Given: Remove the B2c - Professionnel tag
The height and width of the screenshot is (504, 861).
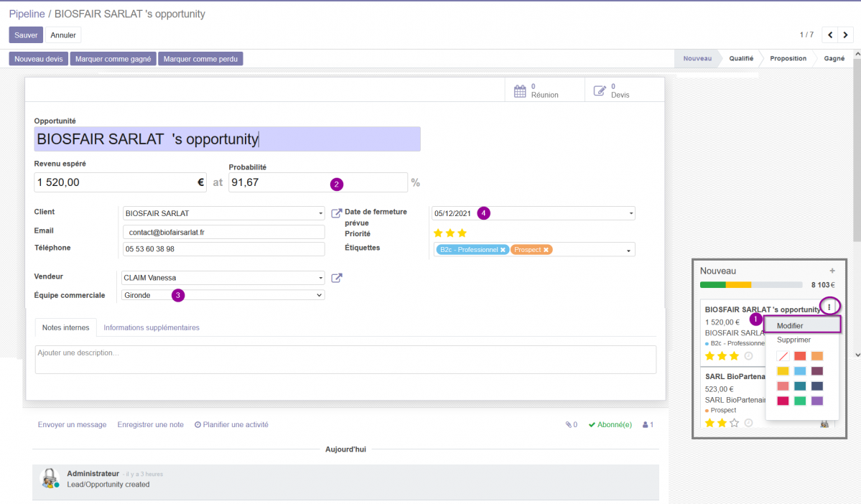Looking at the screenshot, I should 503,250.
